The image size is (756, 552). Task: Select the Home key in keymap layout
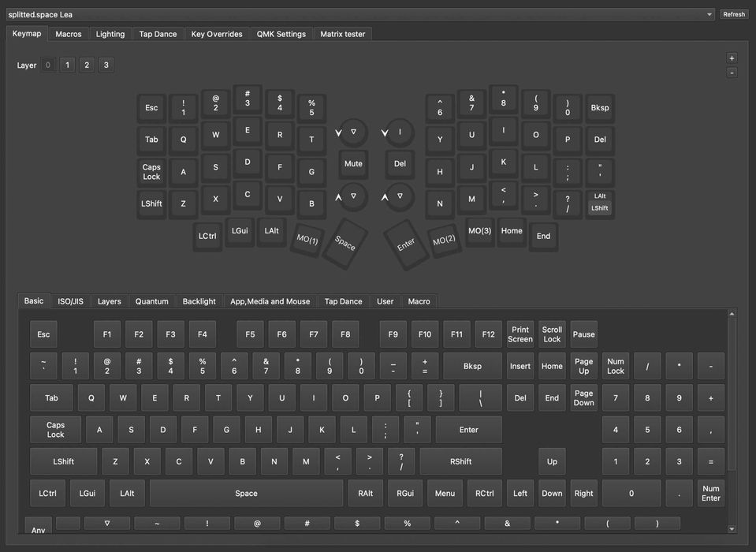click(x=512, y=231)
